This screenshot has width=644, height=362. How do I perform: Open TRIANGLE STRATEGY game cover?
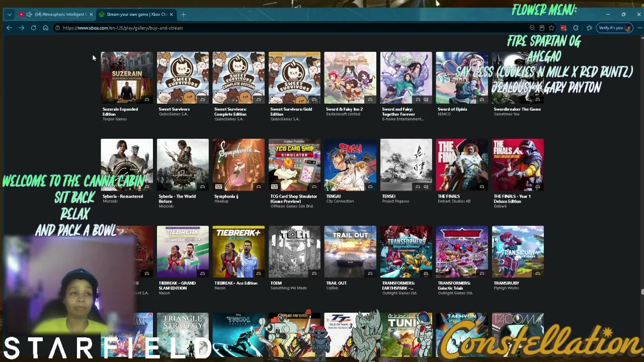(183, 335)
